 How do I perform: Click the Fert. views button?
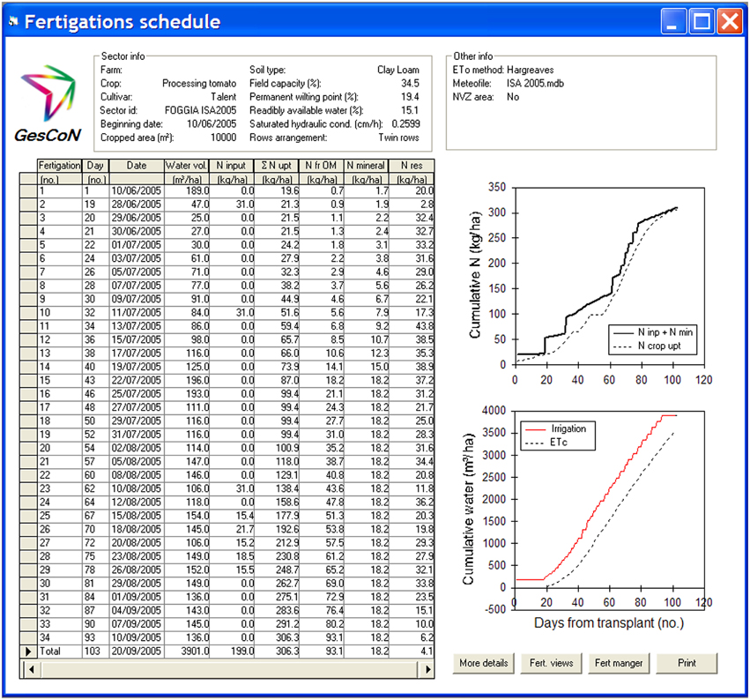pos(551,663)
